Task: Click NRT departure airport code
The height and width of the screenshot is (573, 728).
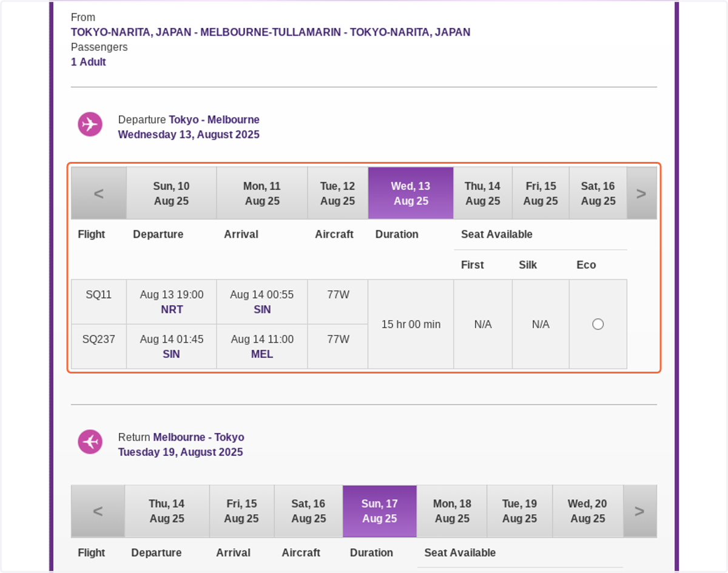Action: point(172,310)
